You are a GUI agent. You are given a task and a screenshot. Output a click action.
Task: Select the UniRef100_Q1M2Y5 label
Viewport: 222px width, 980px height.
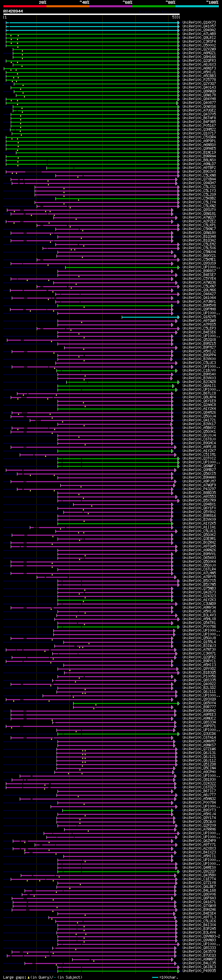point(199,317)
